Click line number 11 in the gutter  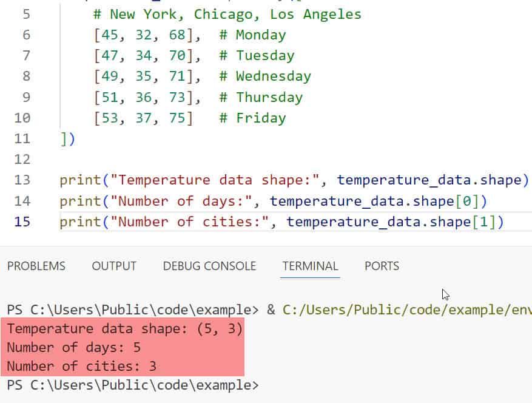pos(22,138)
